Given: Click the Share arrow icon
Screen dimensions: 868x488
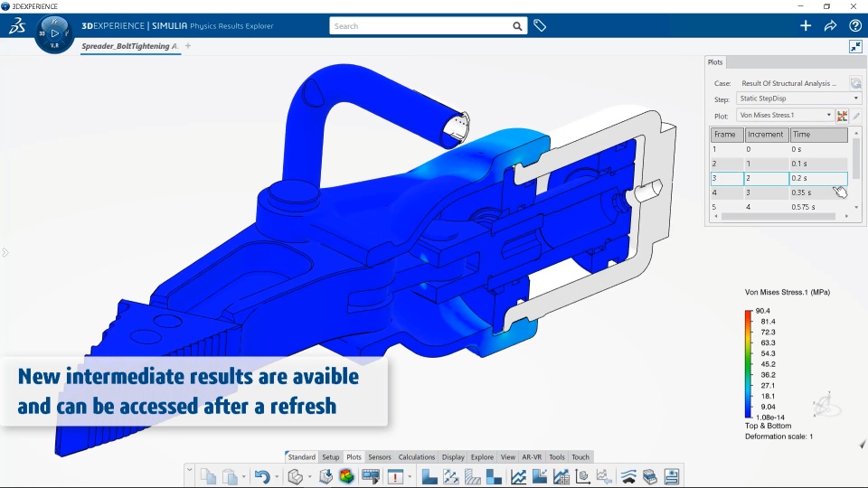Looking at the screenshot, I should [830, 25].
